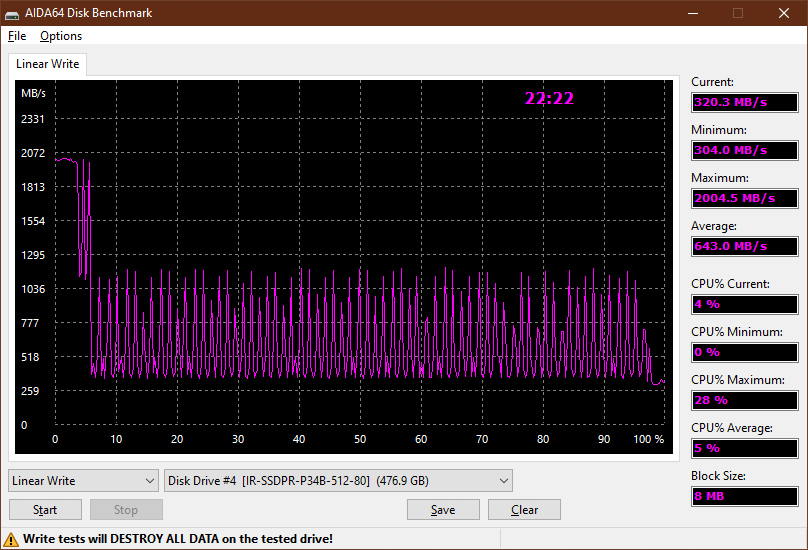Click the Average speed value 643.0 MB/s

tap(745, 246)
